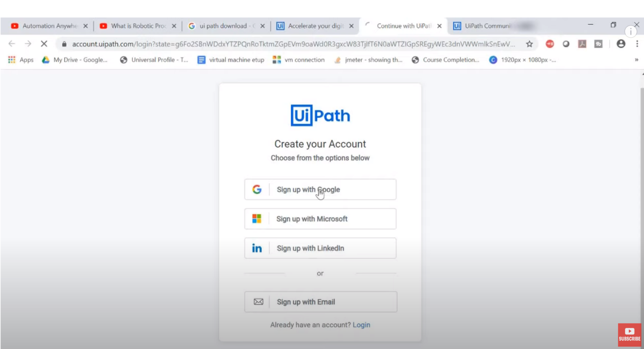This screenshot has width=644, height=349.
Task: Click the padlock icon in the address bar
Action: [x=64, y=44]
